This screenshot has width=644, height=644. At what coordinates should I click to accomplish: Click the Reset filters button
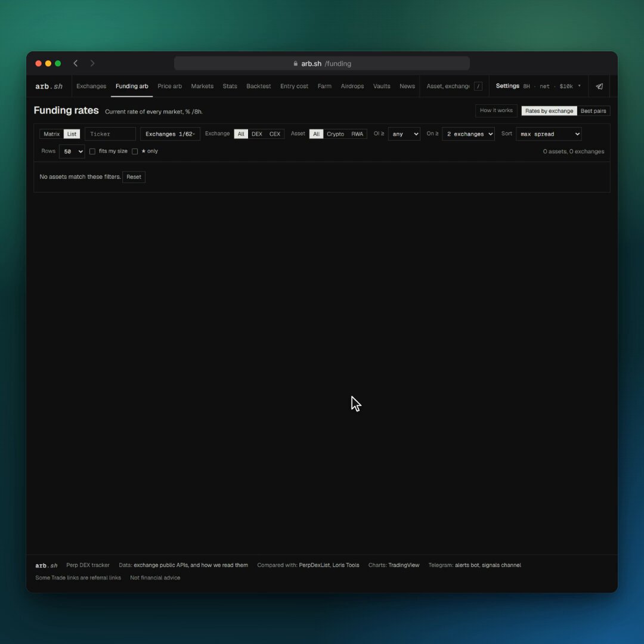134,177
